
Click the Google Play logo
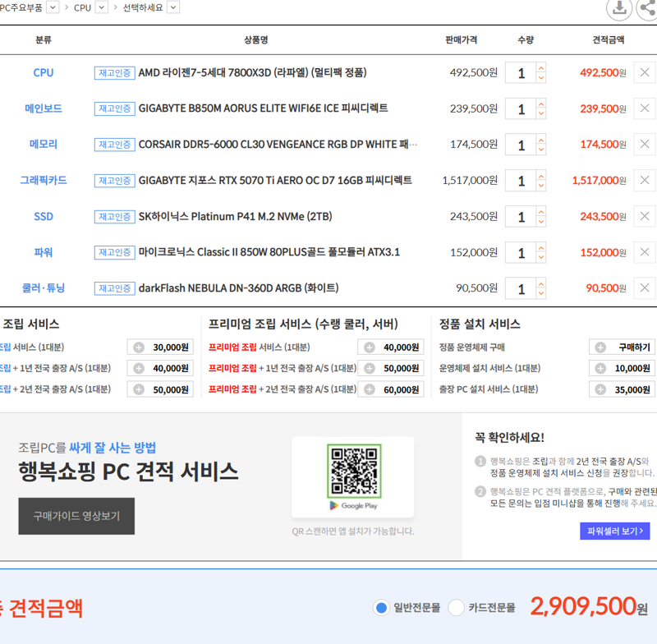(x=354, y=506)
